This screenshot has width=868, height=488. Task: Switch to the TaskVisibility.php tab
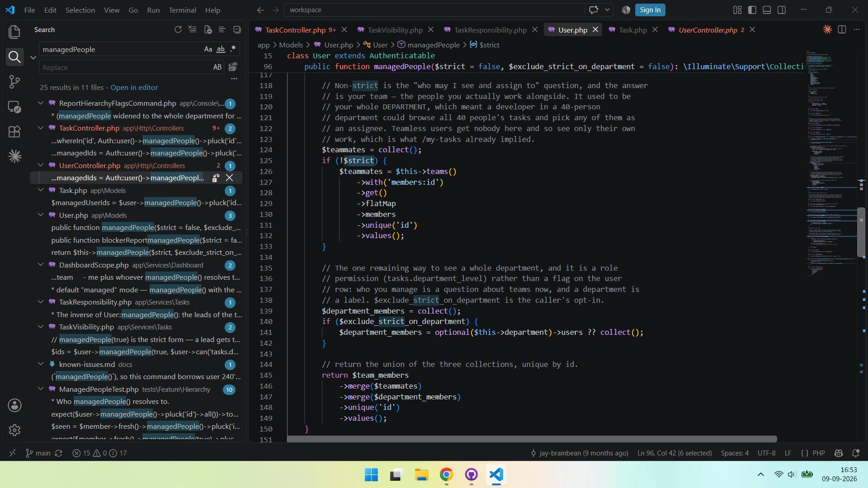pos(395,30)
